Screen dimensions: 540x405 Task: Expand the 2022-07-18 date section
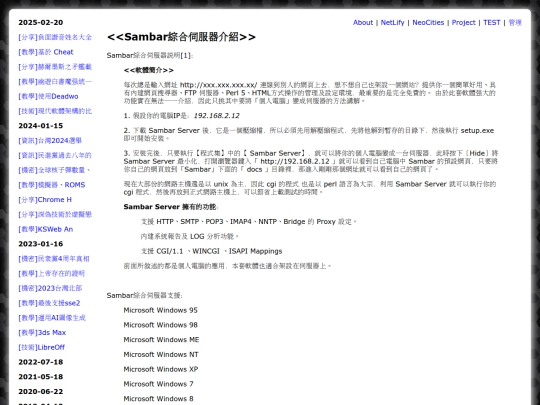click(x=41, y=362)
